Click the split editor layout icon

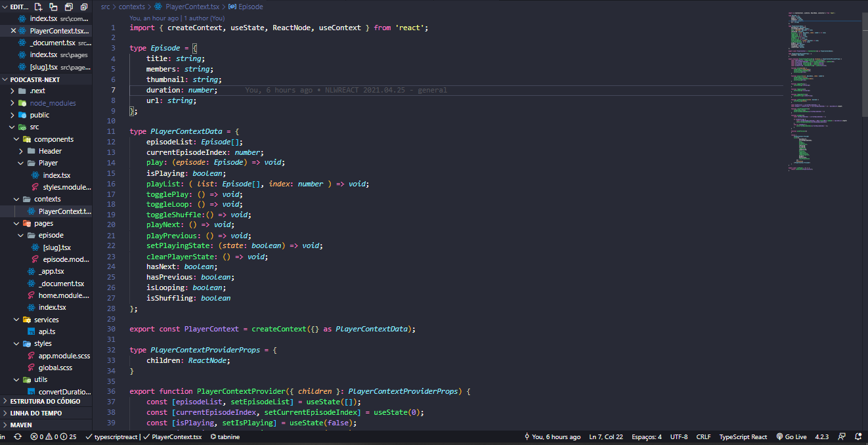[53, 6]
